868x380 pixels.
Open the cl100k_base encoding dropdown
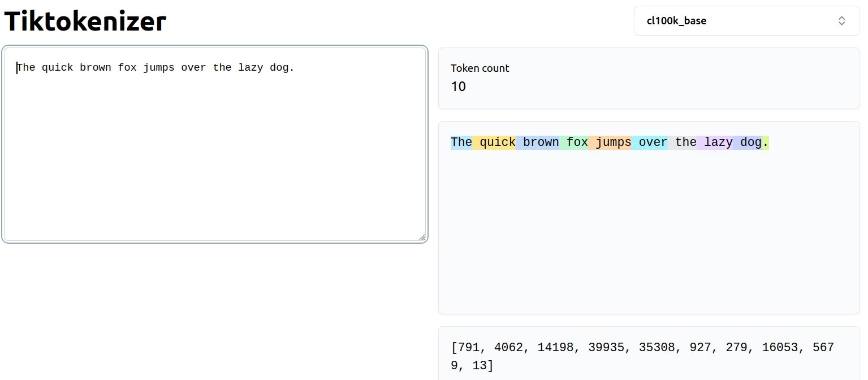tap(746, 21)
